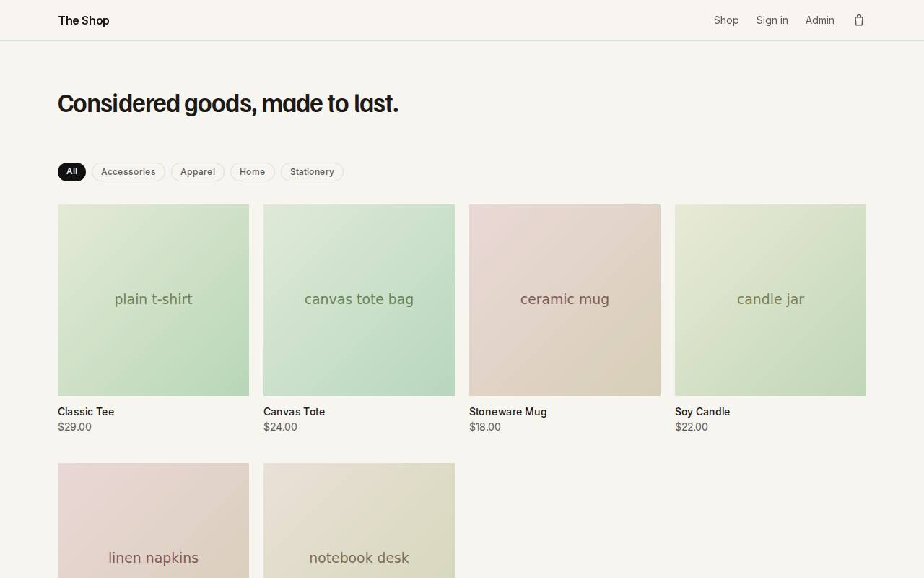This screenshot has width=924, height=578.
Task: Open the Admin page link
Action: 820,20
